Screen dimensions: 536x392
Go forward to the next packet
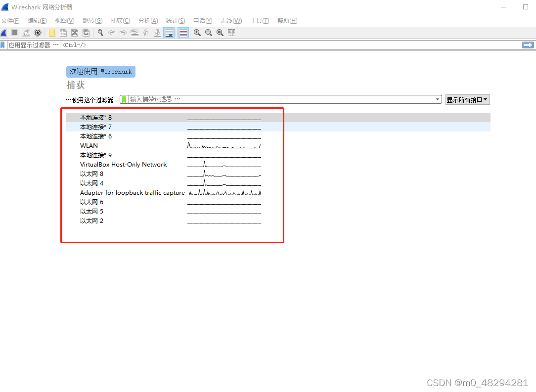click(x=123, y=33)
